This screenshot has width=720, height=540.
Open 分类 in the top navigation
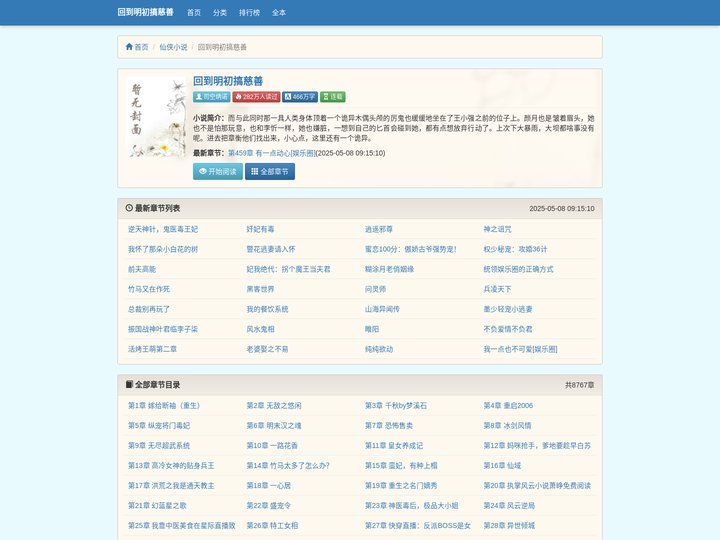pos(219,13)
